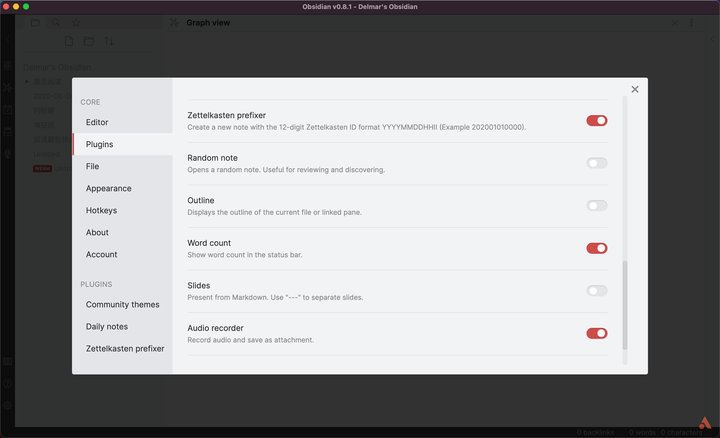This screenshot has width=720, height=438.
Task: Click the yellow macOS minimize window button
Action: [x=16, y=6]
